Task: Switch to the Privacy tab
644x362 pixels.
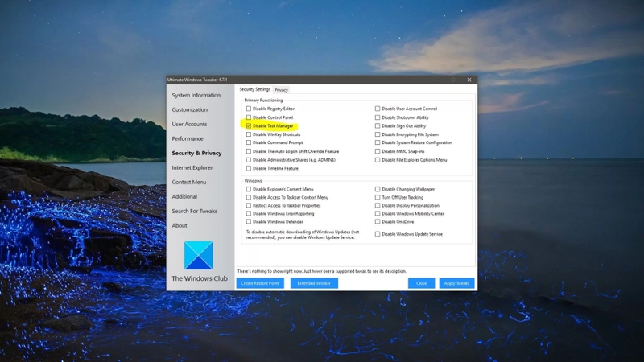Action: pyautogui.click(x=281, y=90)
